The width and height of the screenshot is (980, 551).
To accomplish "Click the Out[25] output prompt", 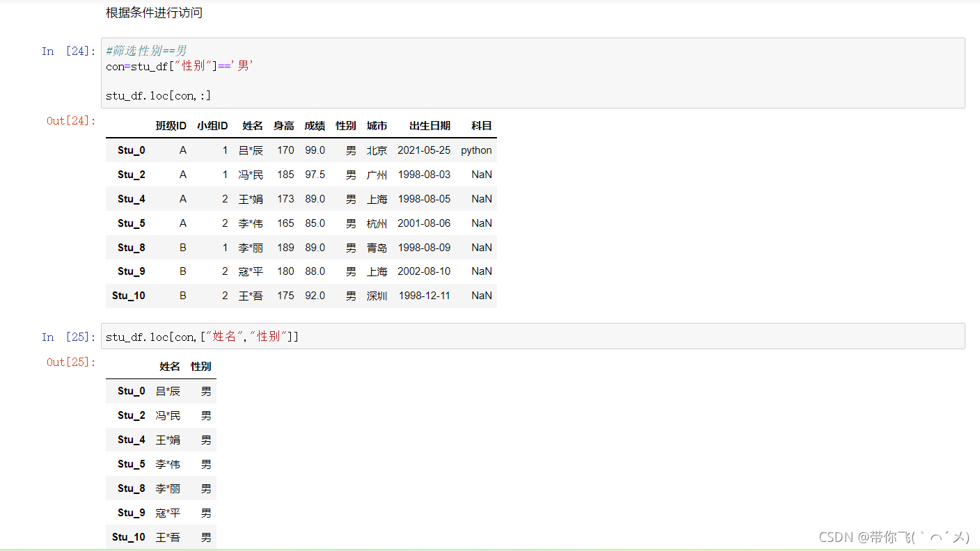I will tap(71, 362).
